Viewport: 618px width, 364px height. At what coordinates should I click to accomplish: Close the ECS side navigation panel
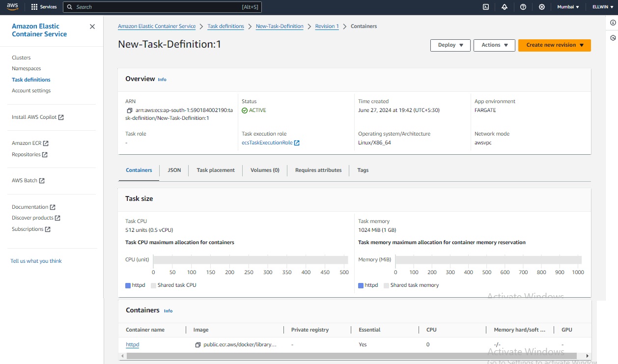(92, 27)
